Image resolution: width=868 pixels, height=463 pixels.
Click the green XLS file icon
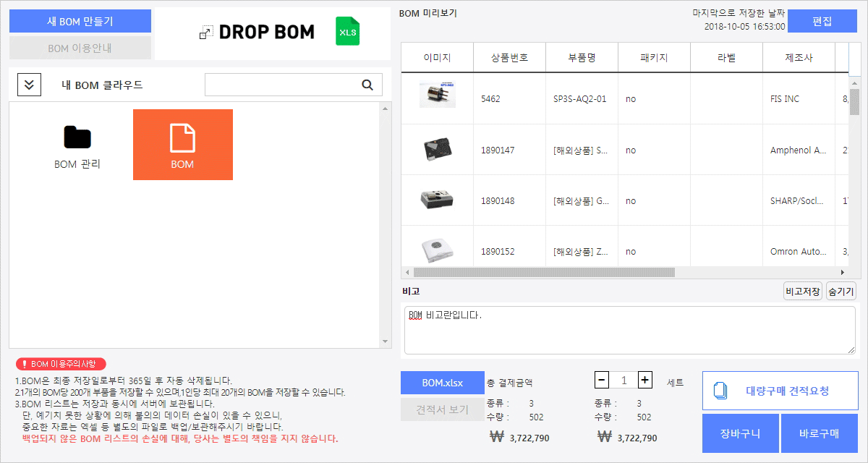point(347,33)
